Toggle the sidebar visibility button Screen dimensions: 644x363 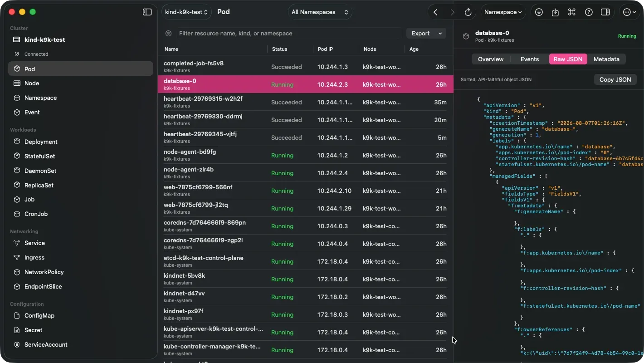tap(147, 12)
